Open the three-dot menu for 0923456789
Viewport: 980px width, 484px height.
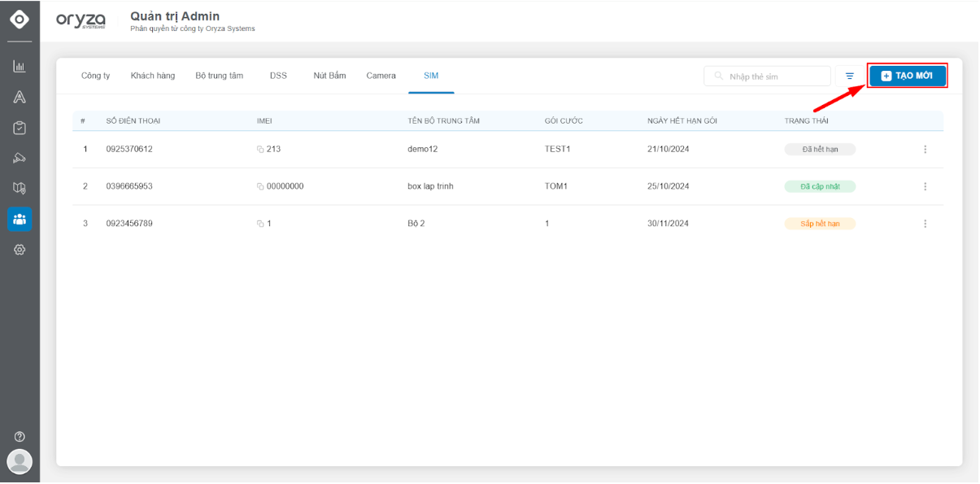point(925,224)
